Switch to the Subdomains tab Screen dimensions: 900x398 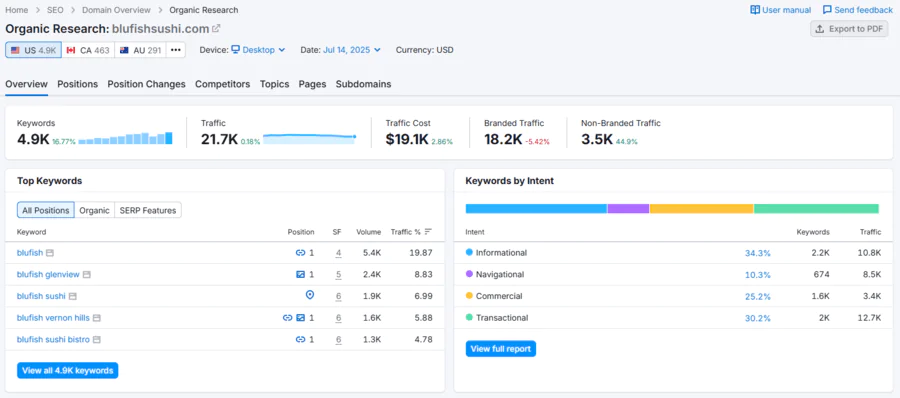(363, 84)
